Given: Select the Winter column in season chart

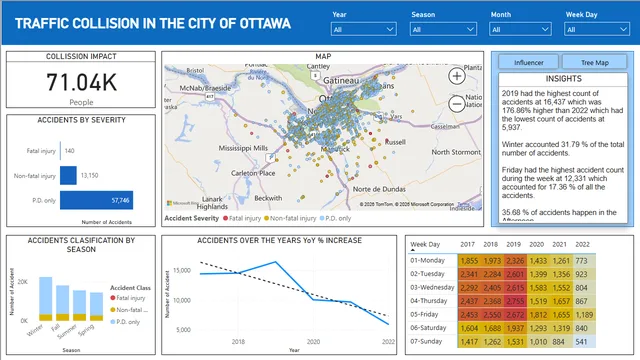Looking at the screenshot, I should tap(46, 299).
